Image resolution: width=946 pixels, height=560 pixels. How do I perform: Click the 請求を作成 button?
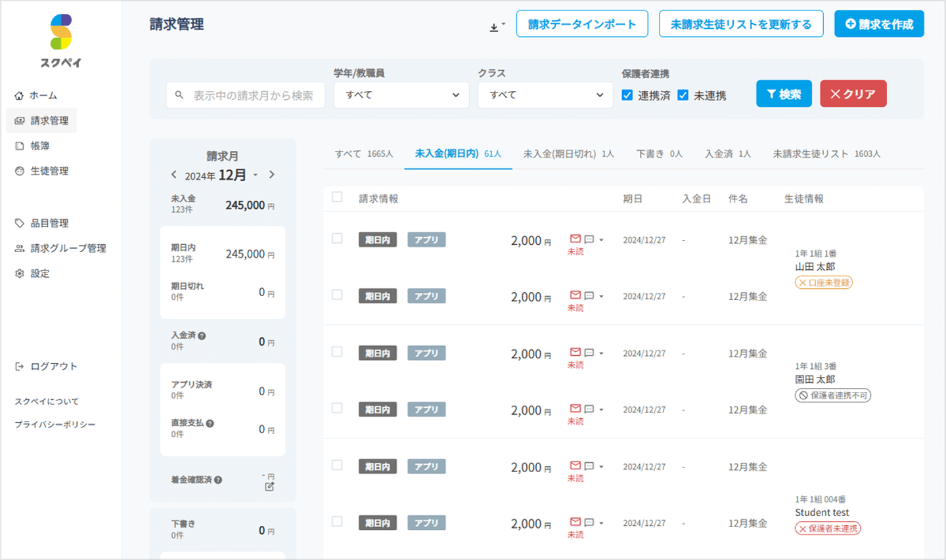[878, 24]
